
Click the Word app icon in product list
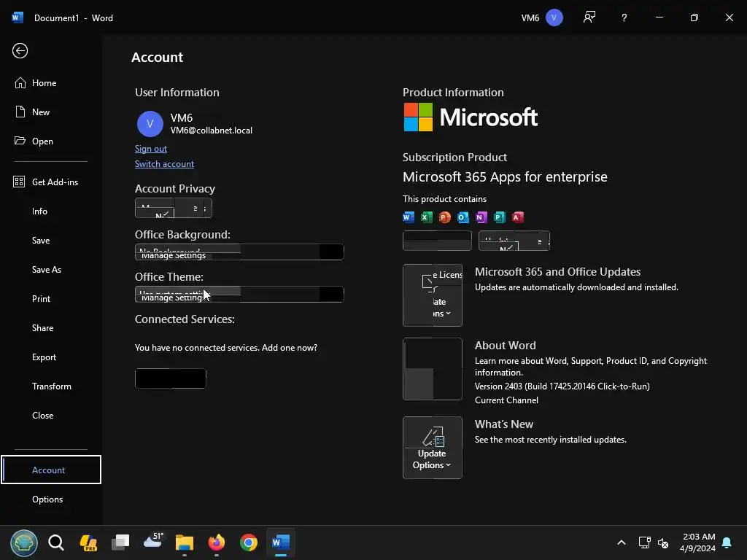(409, 217)
